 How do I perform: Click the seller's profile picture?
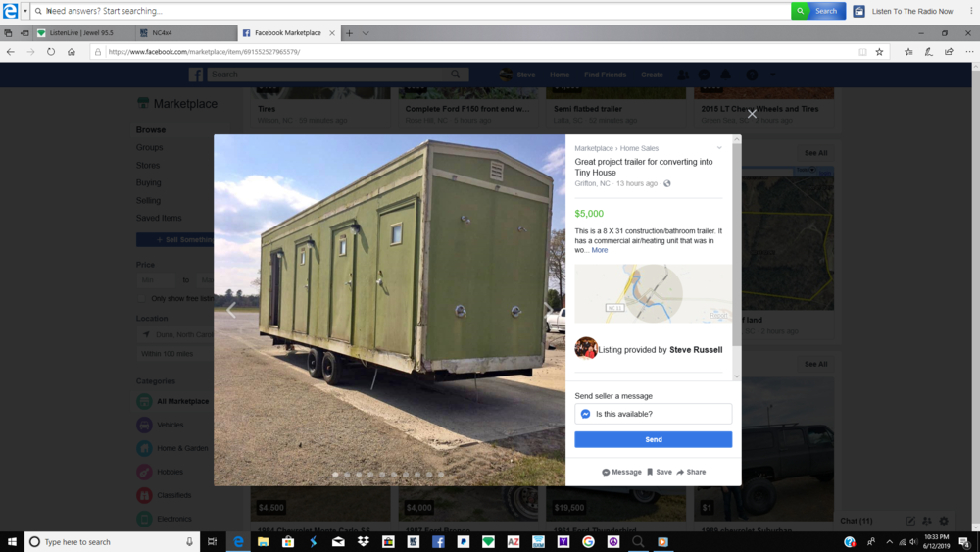pyautogui.click(x=586, y=348)
